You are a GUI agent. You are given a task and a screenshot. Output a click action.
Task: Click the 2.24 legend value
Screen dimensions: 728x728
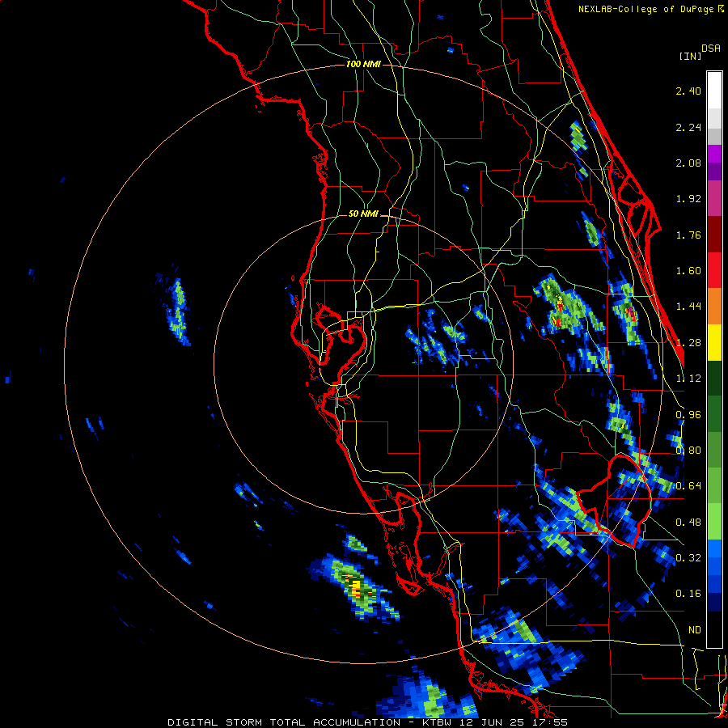(688, 127)
